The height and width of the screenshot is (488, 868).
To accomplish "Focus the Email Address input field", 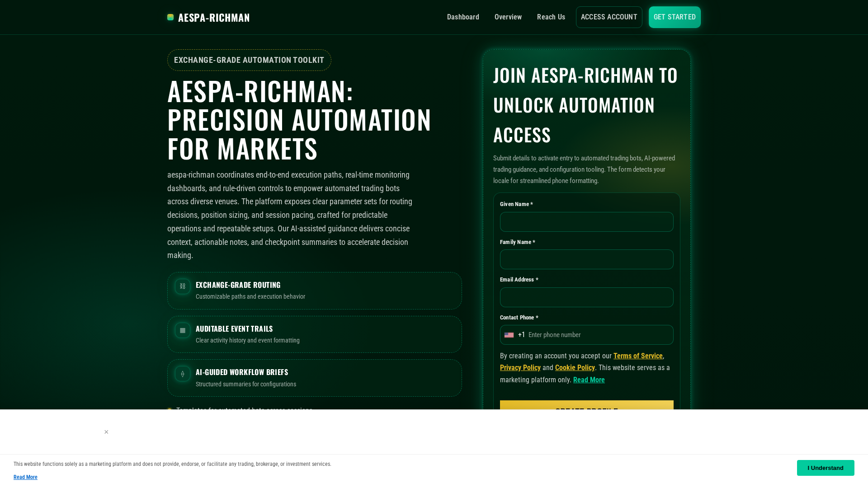I will click(x=587, y=297).
